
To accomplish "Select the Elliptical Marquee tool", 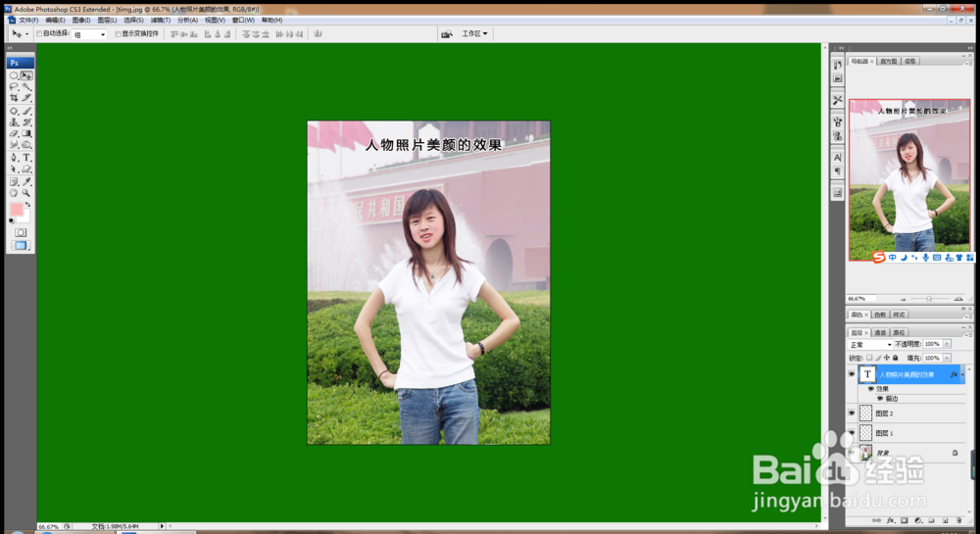I will tap(14, 75).
